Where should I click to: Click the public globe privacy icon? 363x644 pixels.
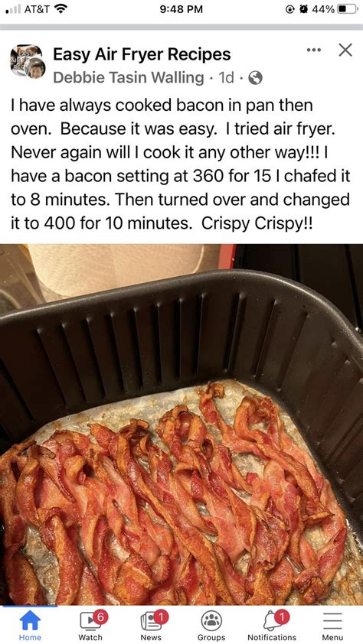[x=256, y=77]
